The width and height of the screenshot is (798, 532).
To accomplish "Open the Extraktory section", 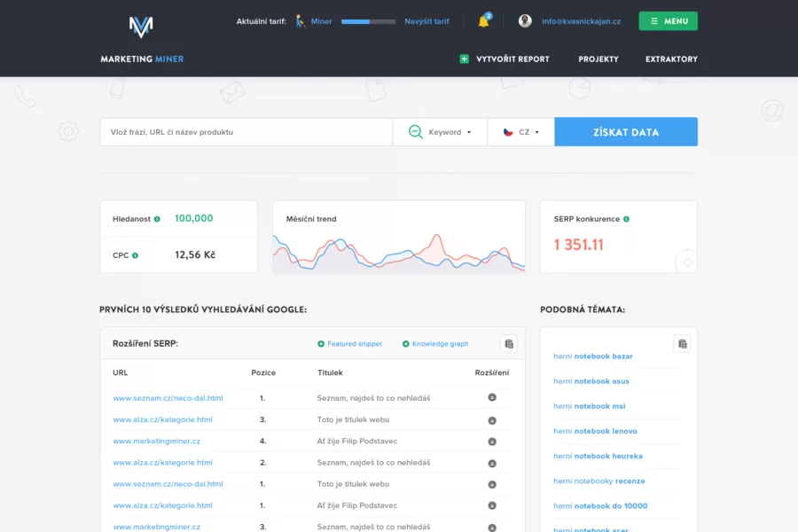I will coord(670,59).
